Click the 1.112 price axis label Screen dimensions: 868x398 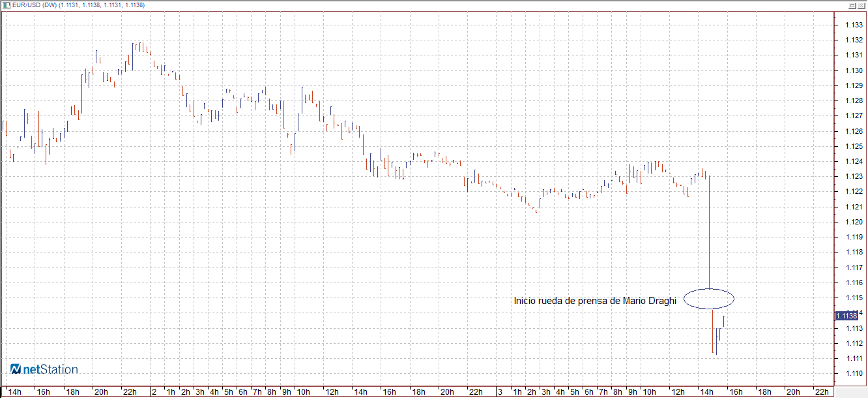coord(854,343)
